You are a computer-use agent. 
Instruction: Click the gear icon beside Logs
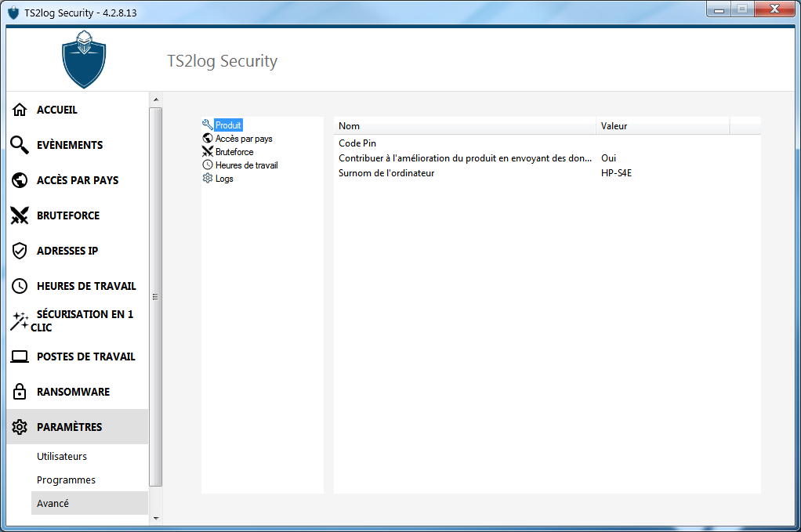click(208, 178)
